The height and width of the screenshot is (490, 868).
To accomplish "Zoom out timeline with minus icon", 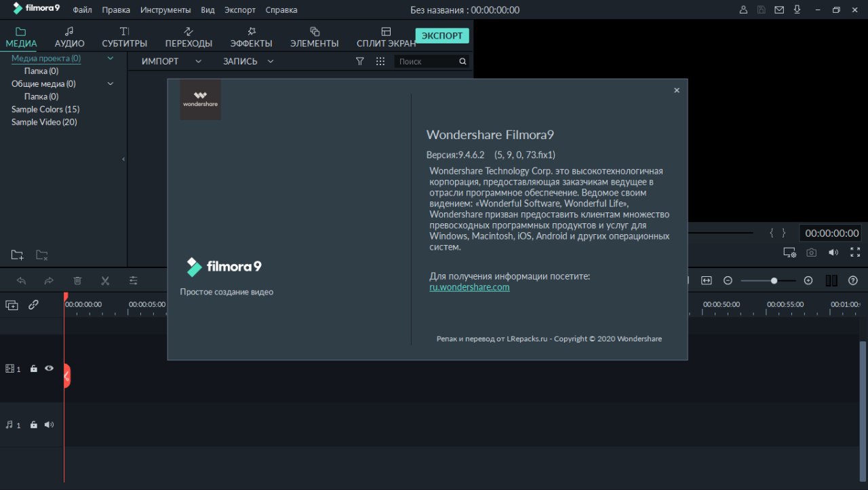I will click(x=728, y=280).
